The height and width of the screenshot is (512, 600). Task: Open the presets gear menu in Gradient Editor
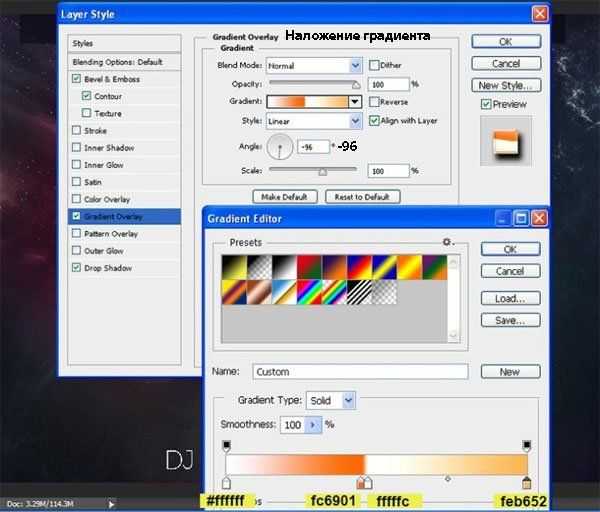point(447,242)
